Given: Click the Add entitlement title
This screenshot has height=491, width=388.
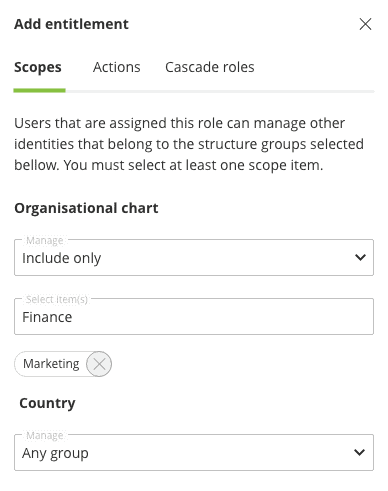Looking at the screenshot, I should (71, 24).
